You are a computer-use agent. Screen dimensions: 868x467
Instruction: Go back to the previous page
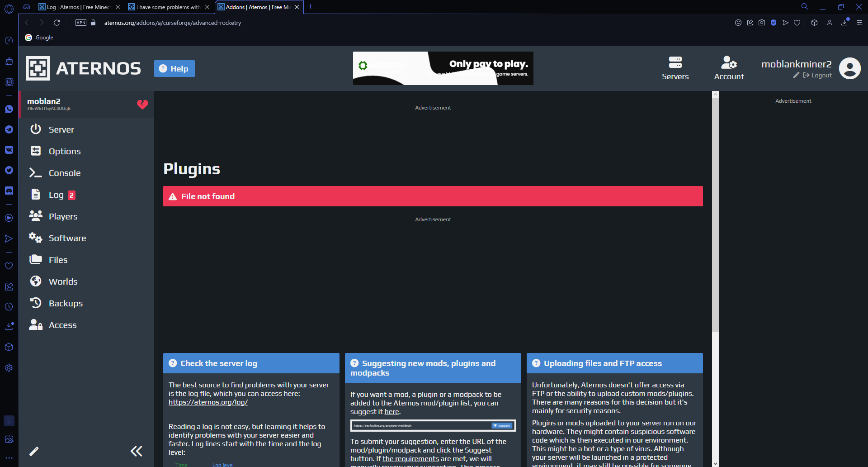27,23
